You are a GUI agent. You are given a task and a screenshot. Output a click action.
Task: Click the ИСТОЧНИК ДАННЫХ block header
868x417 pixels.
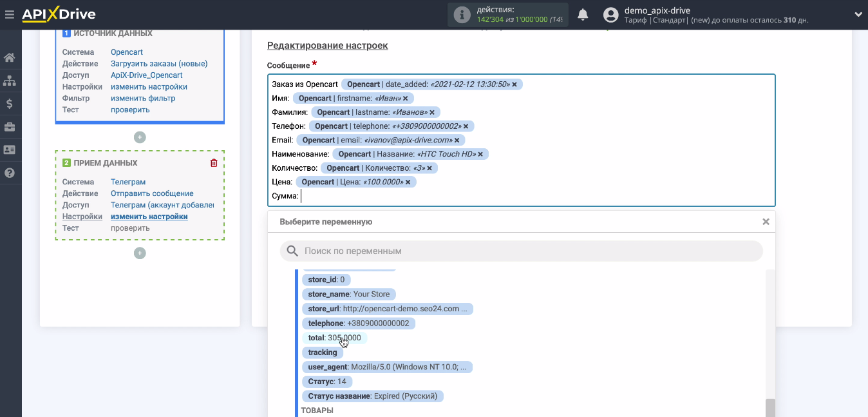tap(113, 34)
